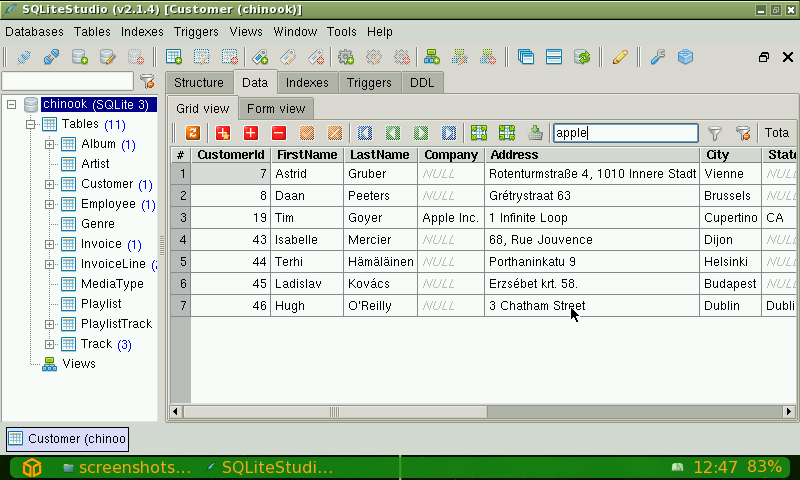Refresh table data orange icon
Image resolution: width=800 pixels, height=480 pixels.
193,133
